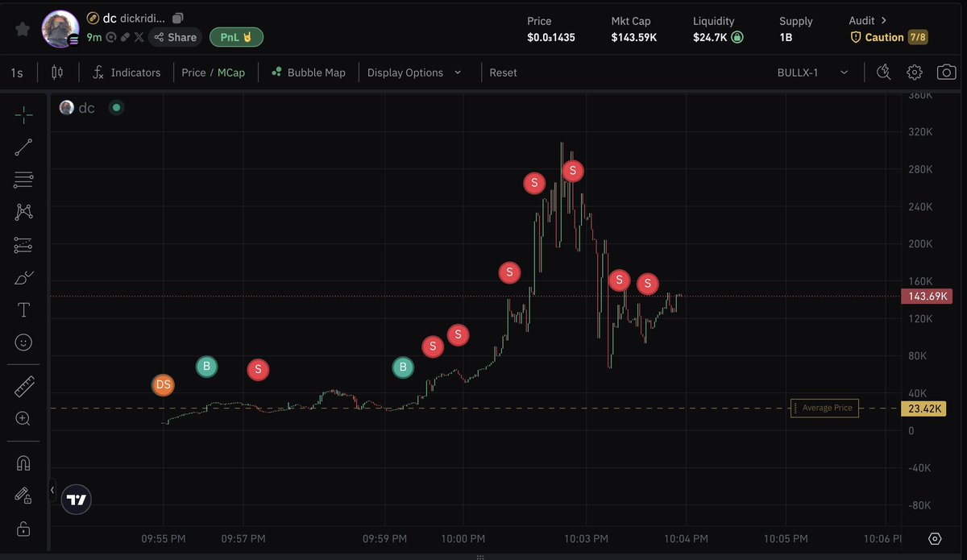Screen dimensions: 967x560
Task: Switch chart to MCap mode
Action: pyautogui.click(x=231, y=73)
